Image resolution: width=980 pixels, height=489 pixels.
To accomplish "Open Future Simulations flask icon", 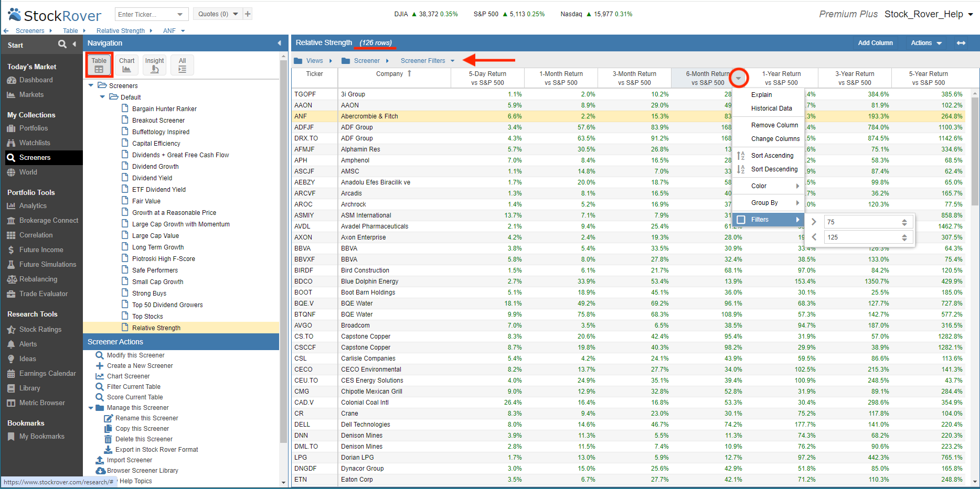I will tap(11, 265).
